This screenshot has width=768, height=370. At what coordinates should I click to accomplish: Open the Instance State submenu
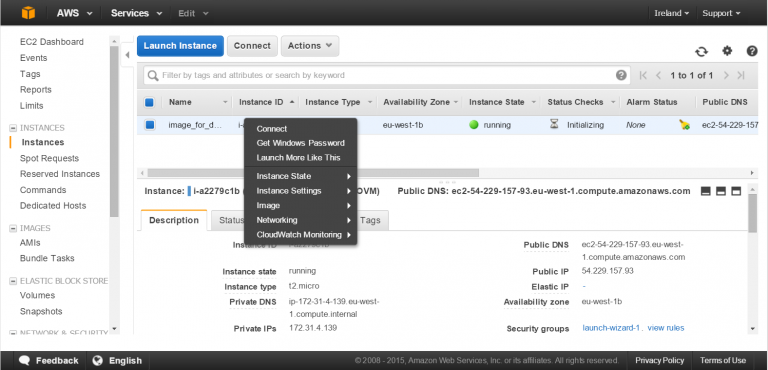(301, 176)
